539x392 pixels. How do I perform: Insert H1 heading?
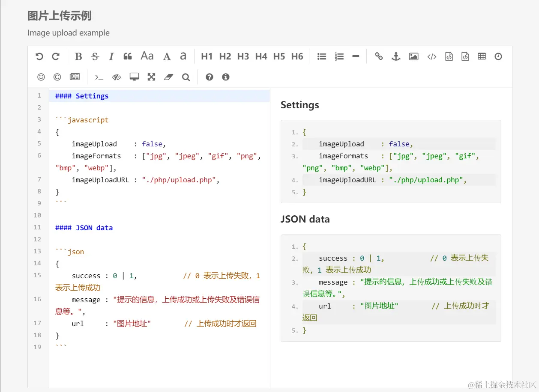point(207,56)
